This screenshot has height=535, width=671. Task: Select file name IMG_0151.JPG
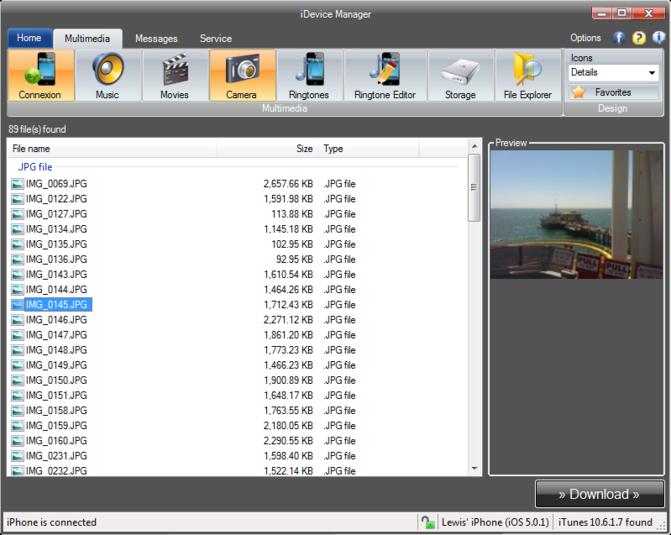coord(56,395)
